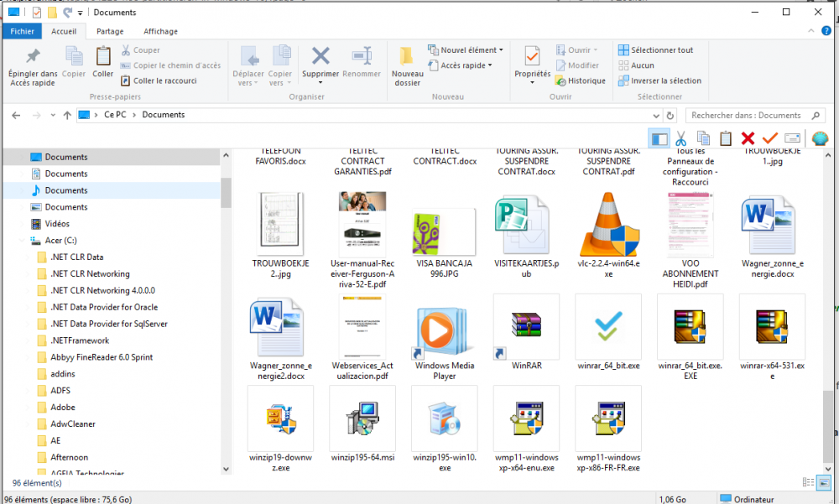This screenshot has width=839, height=504.
Task: Click the Supprimer delete icon in ribbon
Action: point(320,57)
